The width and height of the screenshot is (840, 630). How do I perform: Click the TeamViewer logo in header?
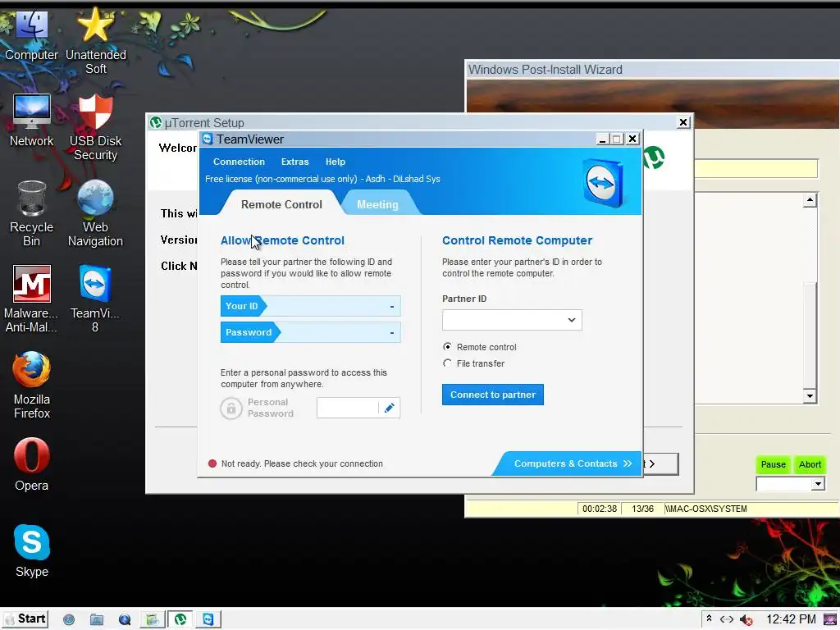603,183
